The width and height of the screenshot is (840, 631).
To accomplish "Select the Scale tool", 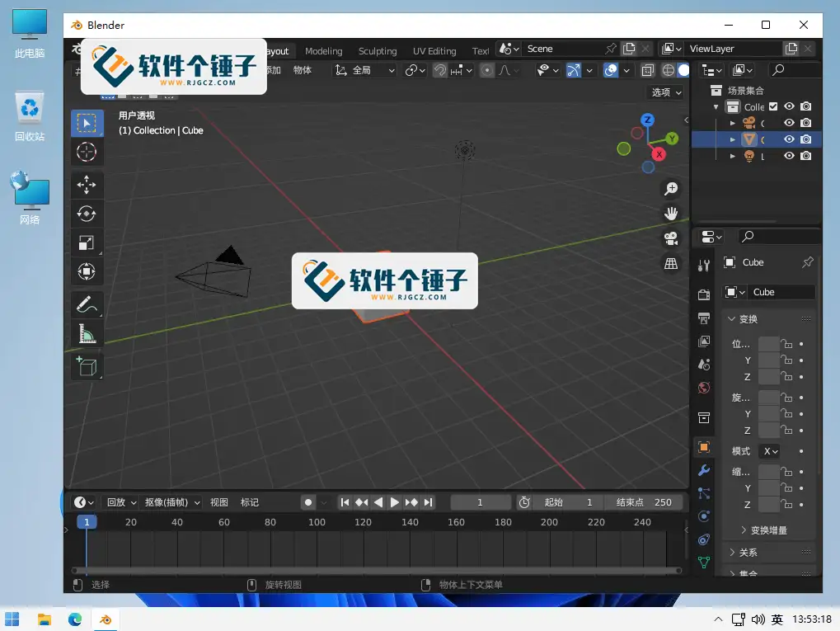I will pos(87,243).
